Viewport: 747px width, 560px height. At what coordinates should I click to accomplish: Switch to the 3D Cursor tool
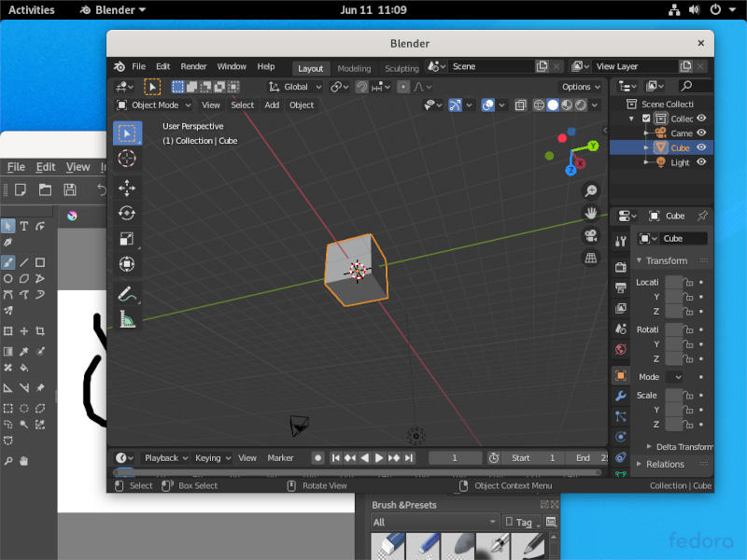tap(128, 161)
